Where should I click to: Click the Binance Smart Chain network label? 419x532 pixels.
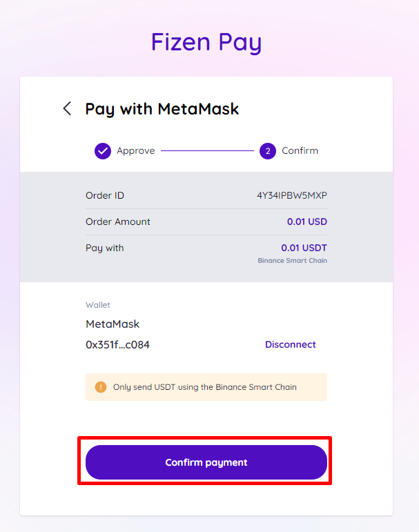(293, 261)
